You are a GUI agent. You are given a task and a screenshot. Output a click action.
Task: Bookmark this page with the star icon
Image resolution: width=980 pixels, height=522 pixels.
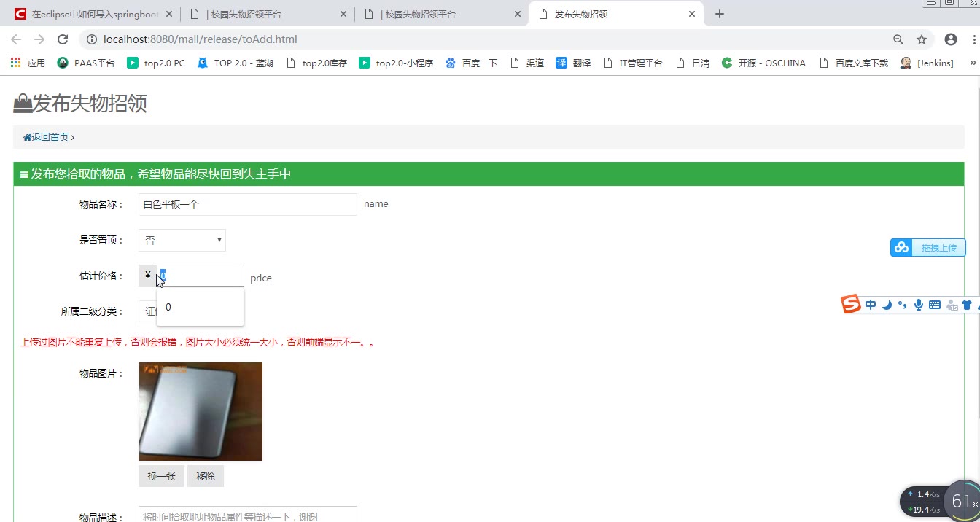pos(922,39)
